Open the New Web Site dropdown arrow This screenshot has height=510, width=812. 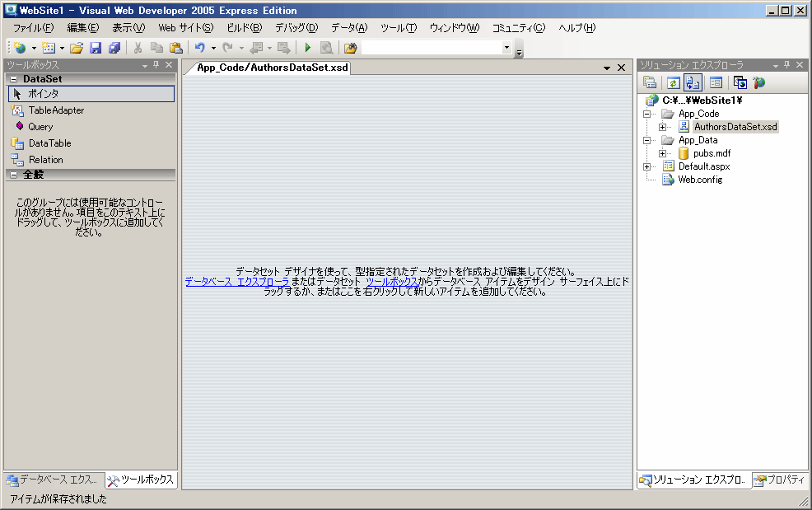tap(34, 49)
